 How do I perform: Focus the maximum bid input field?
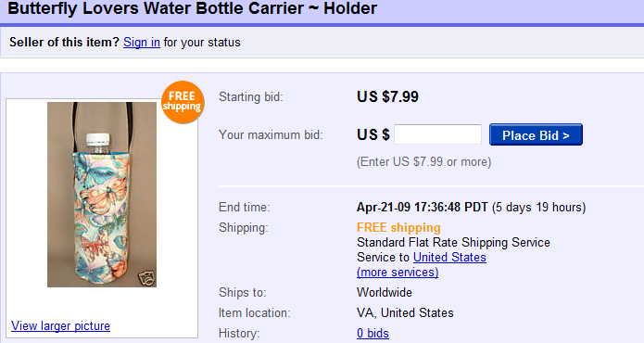(x=437, y=134)
